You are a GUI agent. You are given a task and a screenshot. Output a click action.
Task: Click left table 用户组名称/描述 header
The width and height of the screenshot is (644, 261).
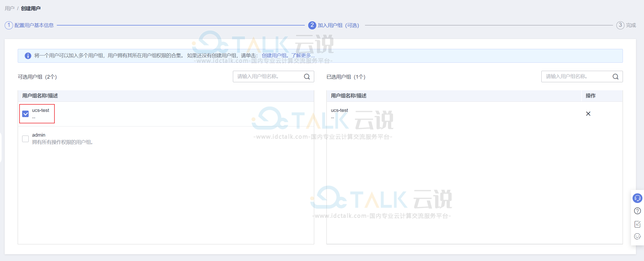click(40, 96)
